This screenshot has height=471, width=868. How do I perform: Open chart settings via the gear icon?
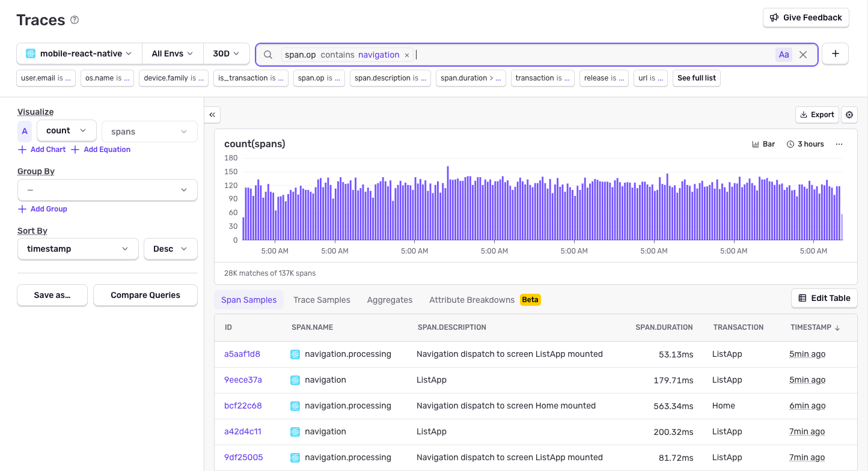point(849,115)
